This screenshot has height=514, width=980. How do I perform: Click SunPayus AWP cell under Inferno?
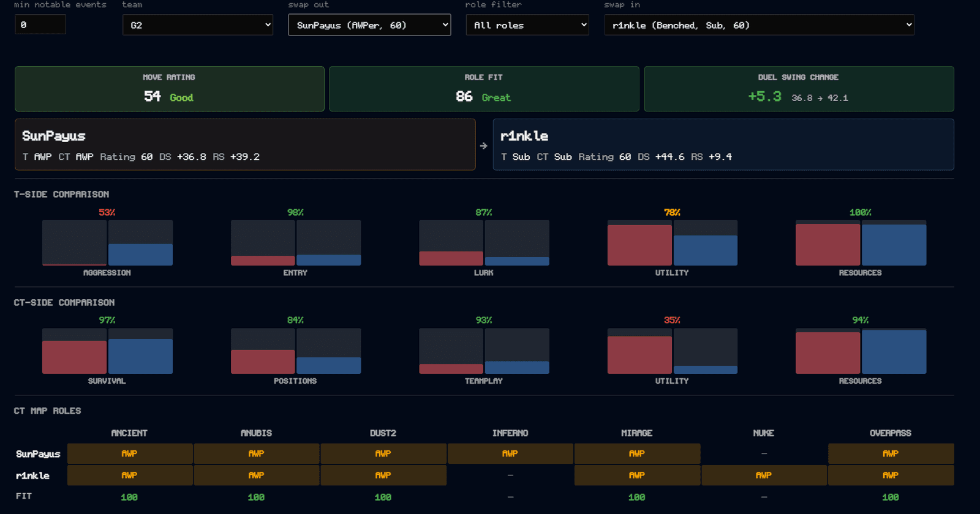(510, 453)
